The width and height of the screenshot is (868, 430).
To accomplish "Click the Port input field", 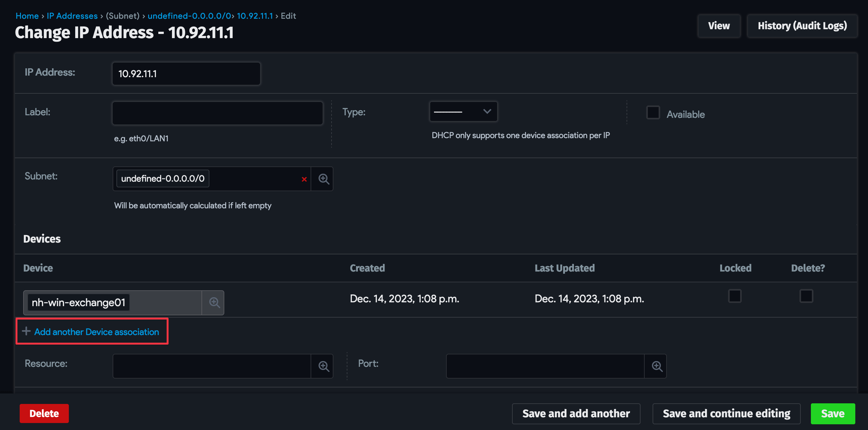I will pos(545,366).
